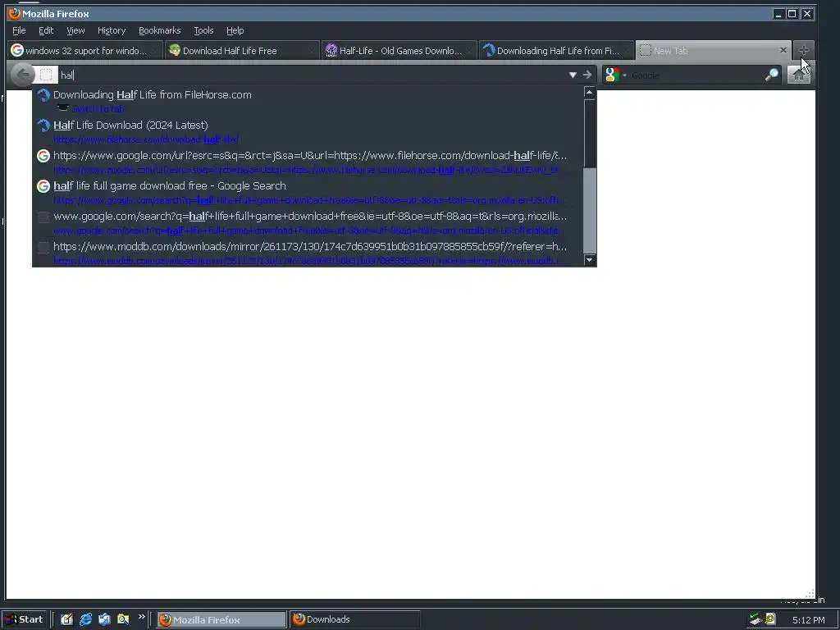Switch to 'Half-Life - Old Games Downlo...' tab
This screenshot has height=630, width=840.
tap(399, 50)
